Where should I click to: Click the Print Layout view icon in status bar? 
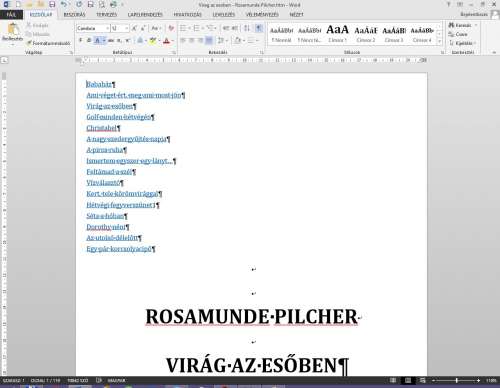[408, 380]
